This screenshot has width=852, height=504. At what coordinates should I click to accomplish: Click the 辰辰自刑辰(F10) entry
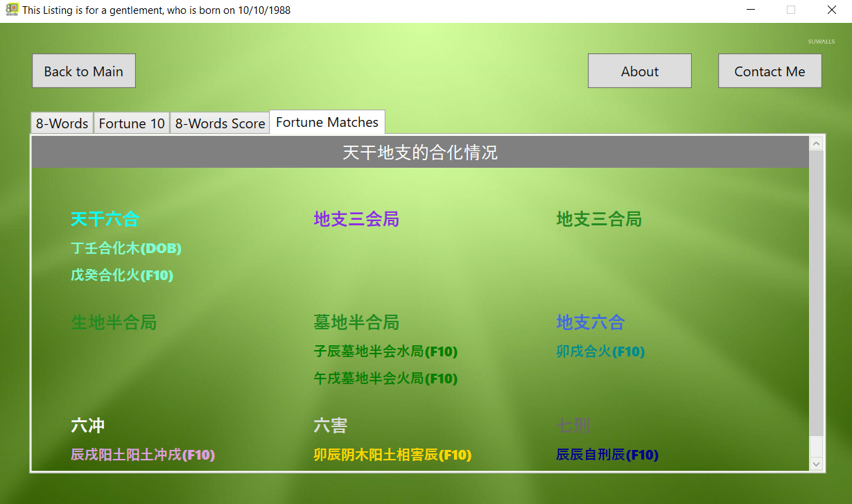(607, 455)
